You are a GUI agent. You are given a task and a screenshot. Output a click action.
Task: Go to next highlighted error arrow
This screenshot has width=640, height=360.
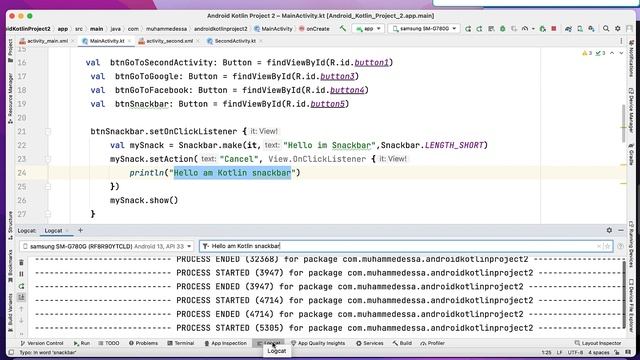[621, 53]
